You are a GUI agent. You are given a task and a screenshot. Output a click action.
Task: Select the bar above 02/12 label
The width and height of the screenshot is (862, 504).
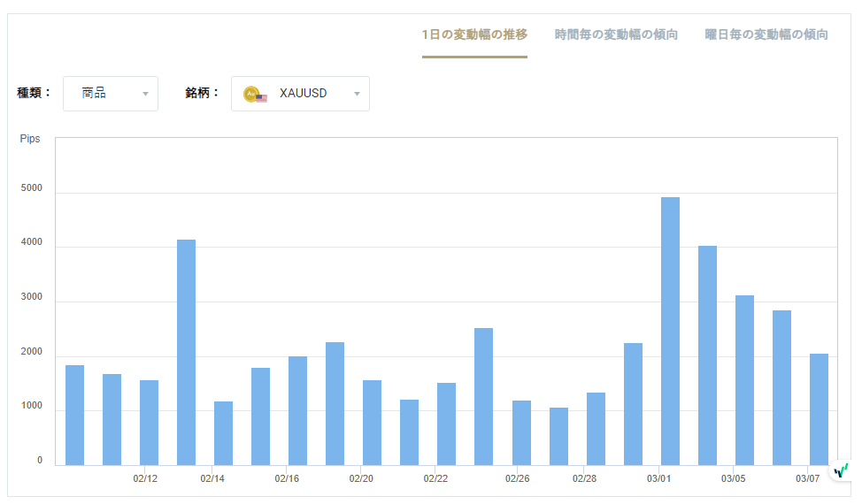click(149, 423)
